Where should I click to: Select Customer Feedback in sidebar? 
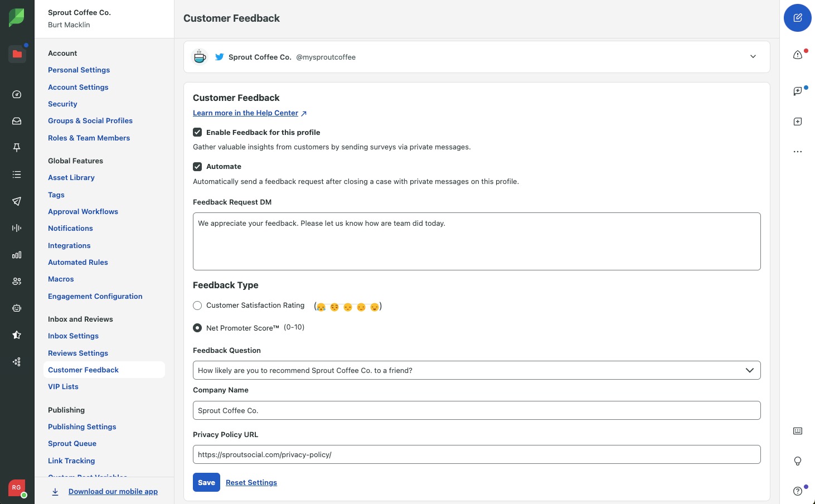(x=104, y=370)
